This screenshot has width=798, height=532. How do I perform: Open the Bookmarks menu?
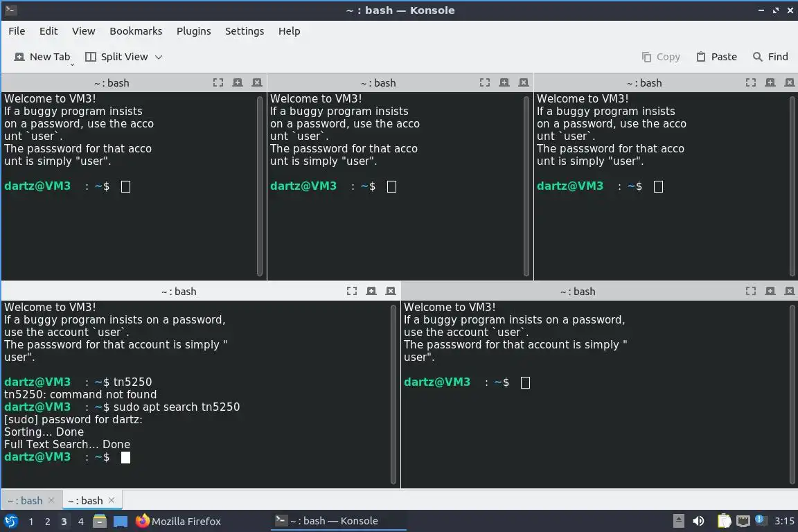click(136, 31)
